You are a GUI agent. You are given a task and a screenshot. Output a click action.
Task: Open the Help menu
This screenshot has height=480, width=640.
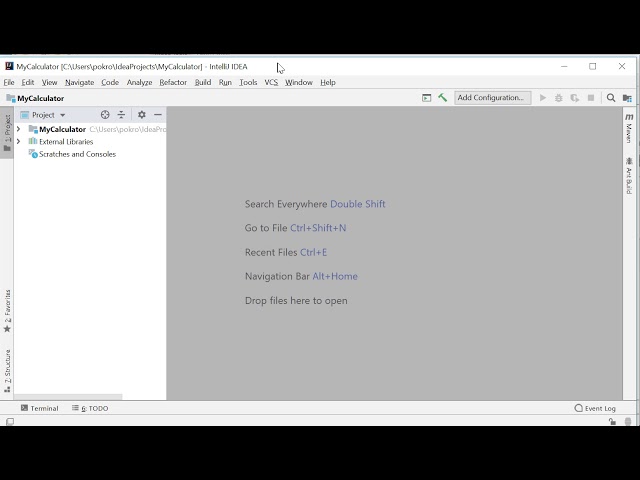[x=328, y=82]
